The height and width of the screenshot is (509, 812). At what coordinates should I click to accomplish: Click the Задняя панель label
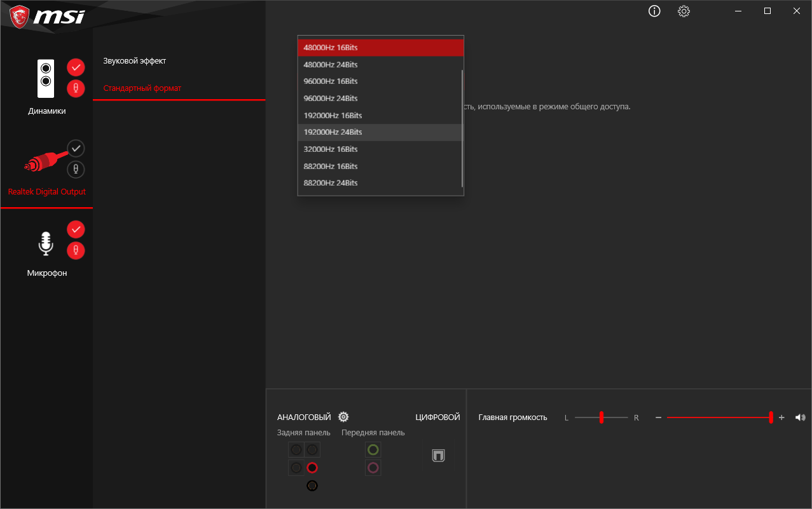tap(304, 433)
